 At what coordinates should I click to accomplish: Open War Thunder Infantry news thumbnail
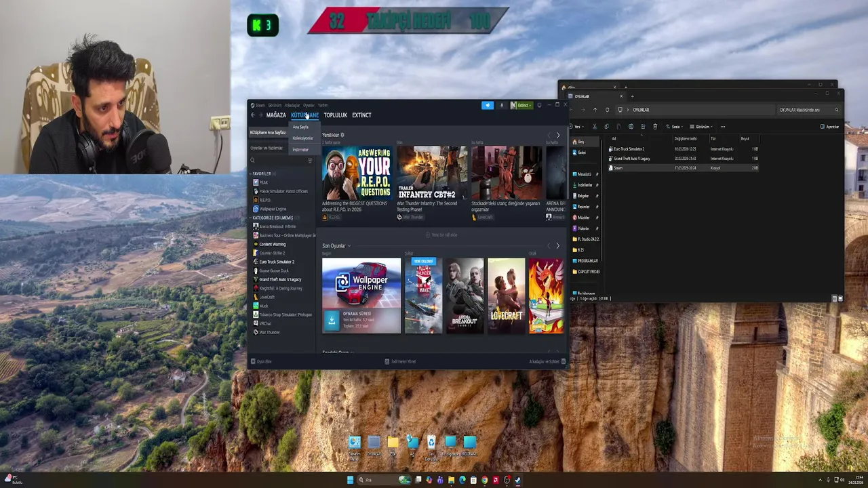(x=432, y=173)
